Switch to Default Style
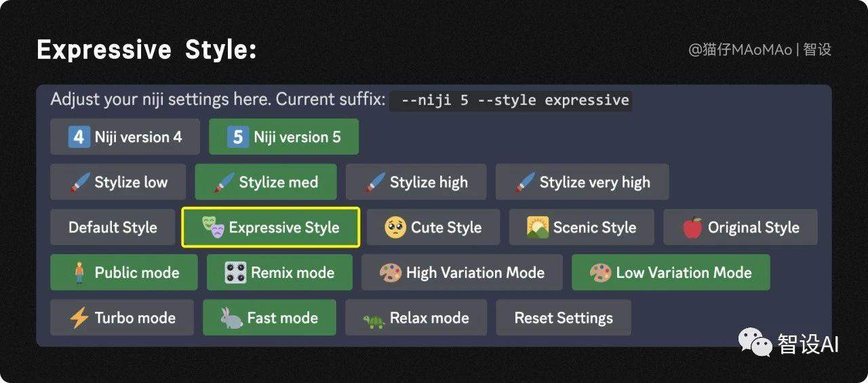868x383 pixels. point(113,227)
